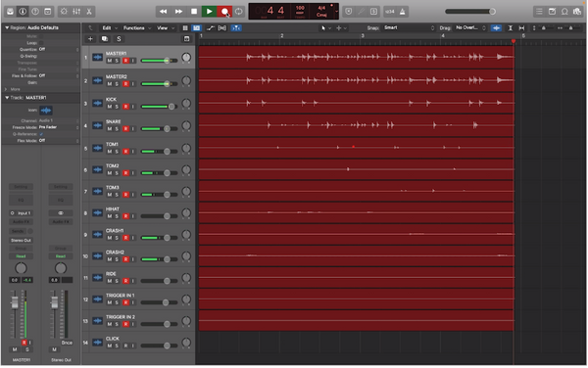Click the red Record button

[224, 12]
